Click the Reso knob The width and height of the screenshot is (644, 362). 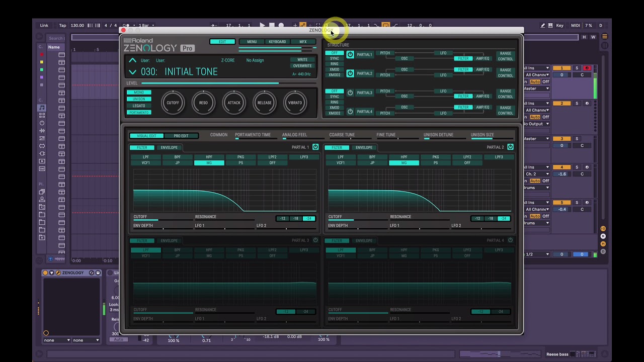pos(203,103)
